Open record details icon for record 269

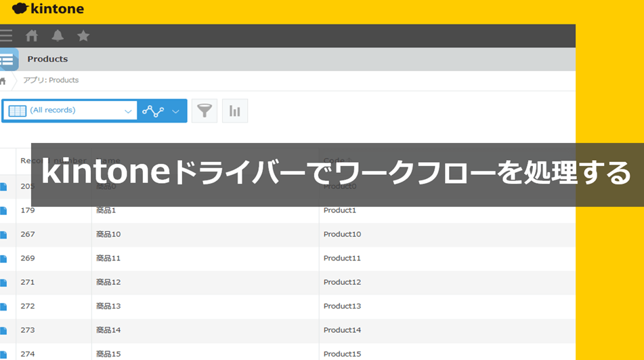coord(3,258)
